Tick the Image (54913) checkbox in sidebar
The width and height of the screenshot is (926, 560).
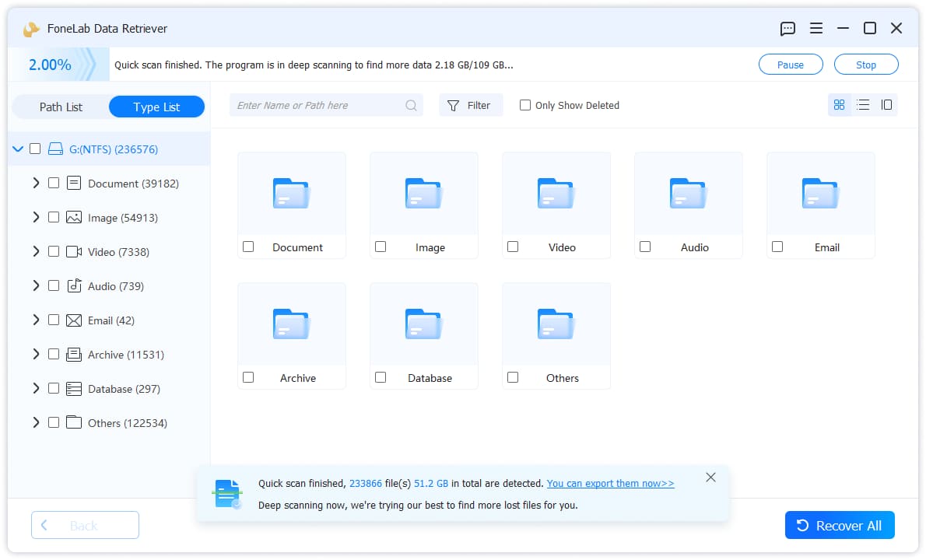(x=54, y=217)
